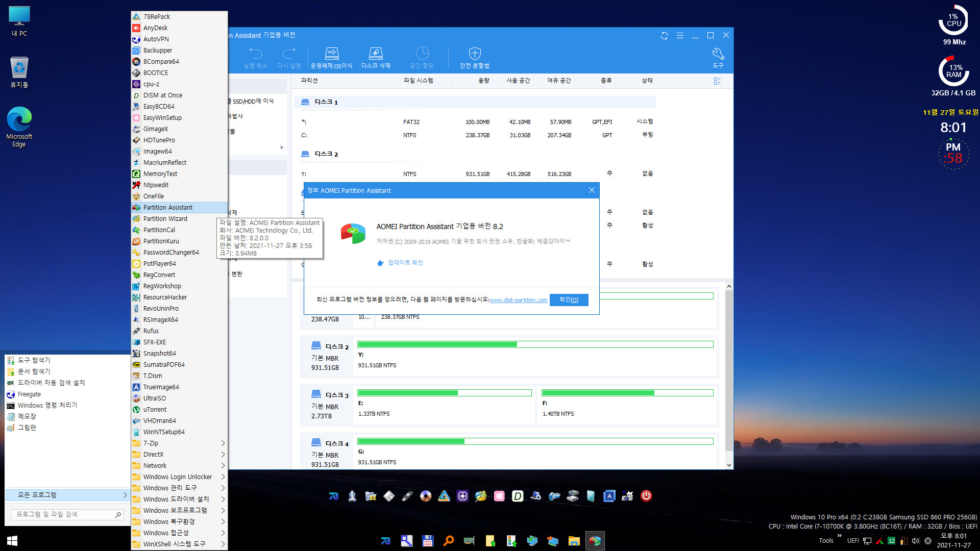Toggle the partition list view icon
Image resolution: width=980 pixels, height=551 pixels.
pyautogui.click(x=717, y=81)
